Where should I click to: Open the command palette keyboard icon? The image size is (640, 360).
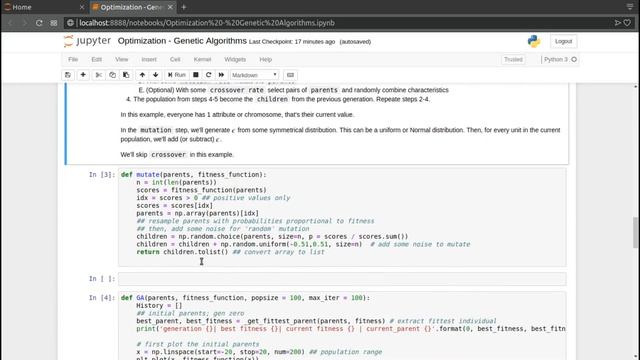[x=290, y=75]
